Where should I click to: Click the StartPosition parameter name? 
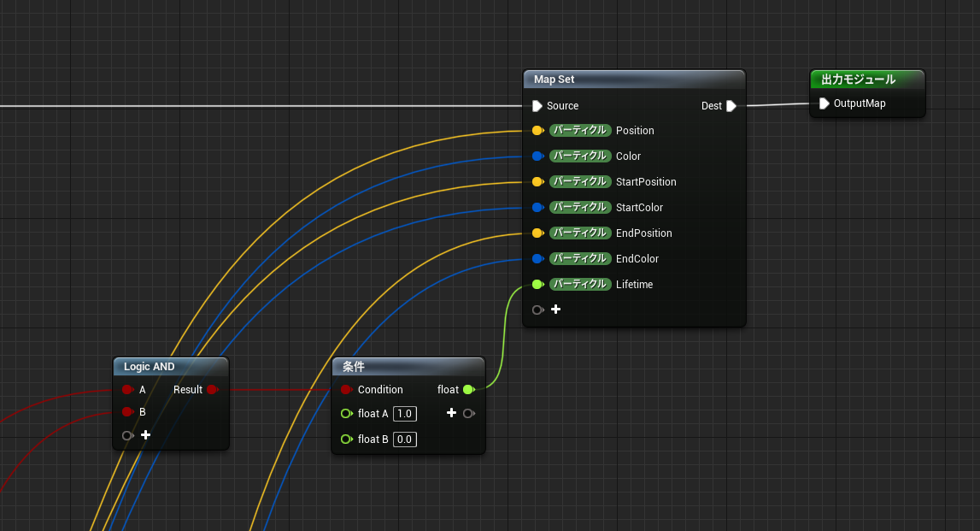click(x=646, y=182)
